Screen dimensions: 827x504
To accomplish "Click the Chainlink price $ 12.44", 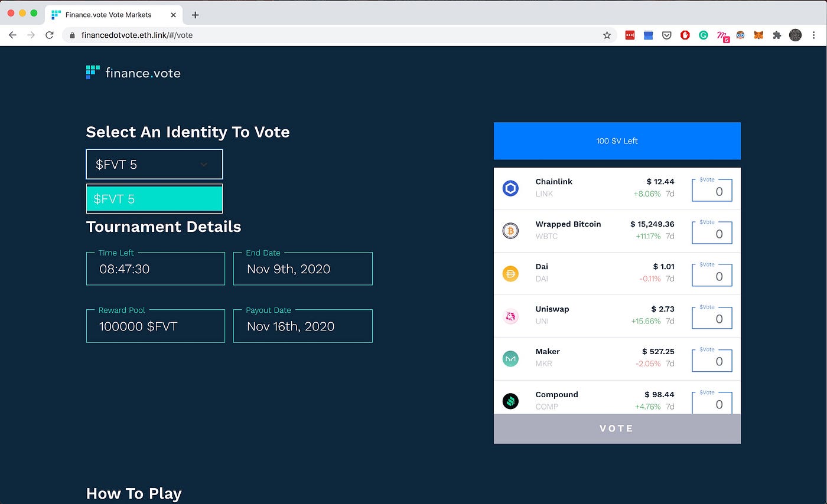I will [660, 182].
